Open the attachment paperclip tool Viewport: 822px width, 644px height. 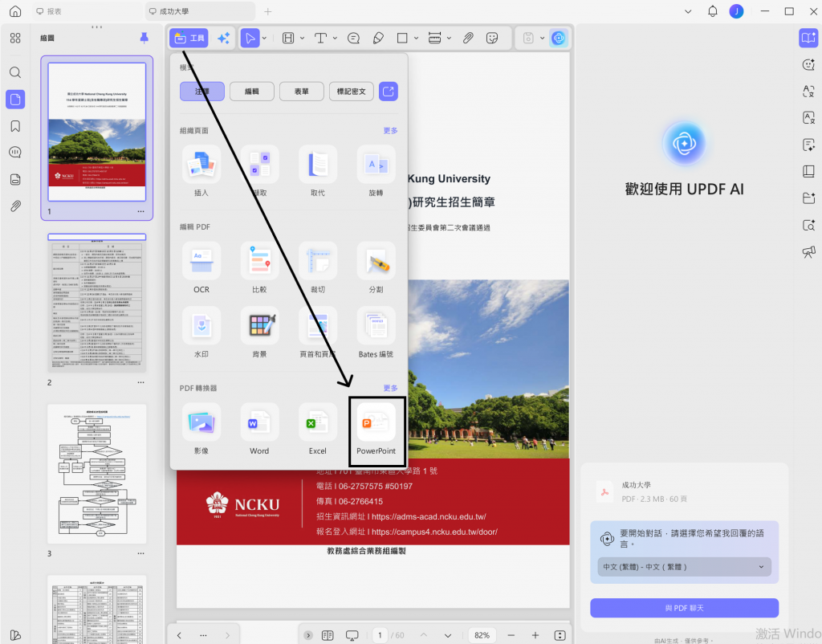tap(468, 39)
